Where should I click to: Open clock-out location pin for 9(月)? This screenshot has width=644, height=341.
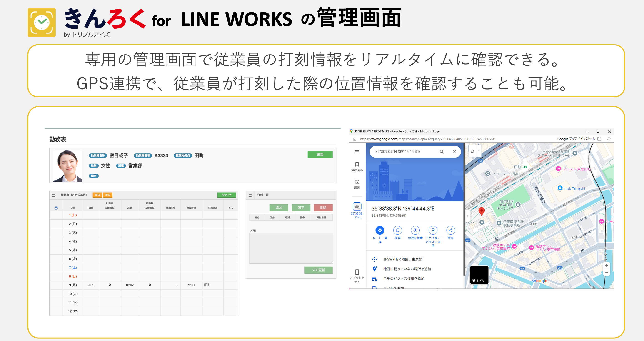(150, 285)
